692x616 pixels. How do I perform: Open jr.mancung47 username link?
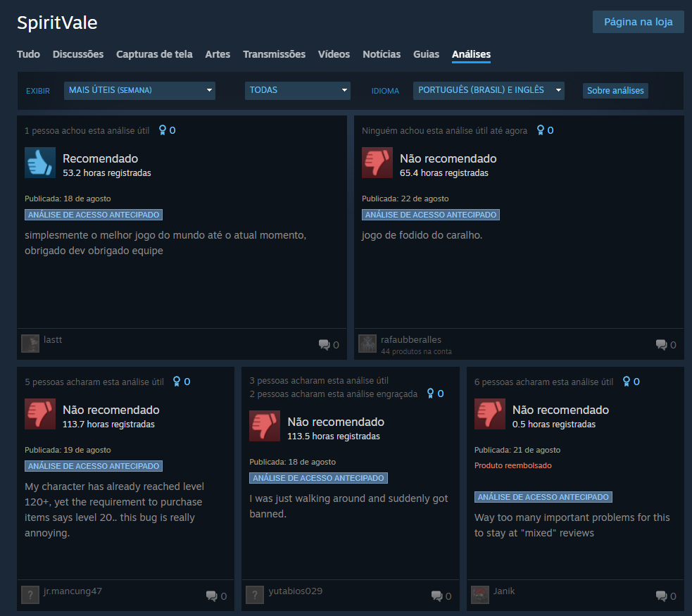tap(73, 591)
